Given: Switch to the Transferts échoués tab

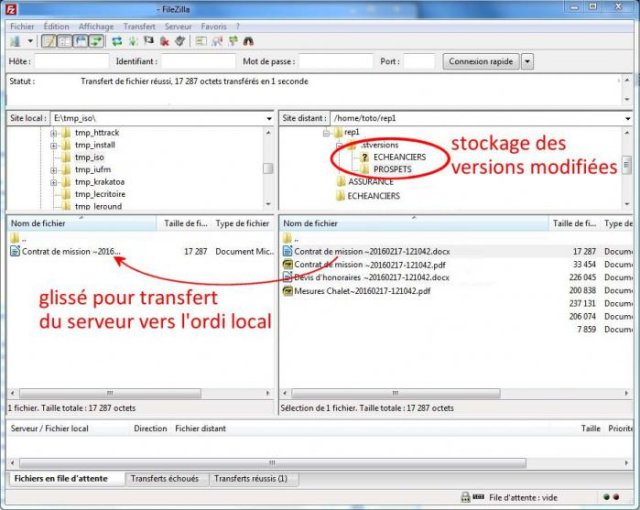Looking at the screenshot, I should click(165, 480).
